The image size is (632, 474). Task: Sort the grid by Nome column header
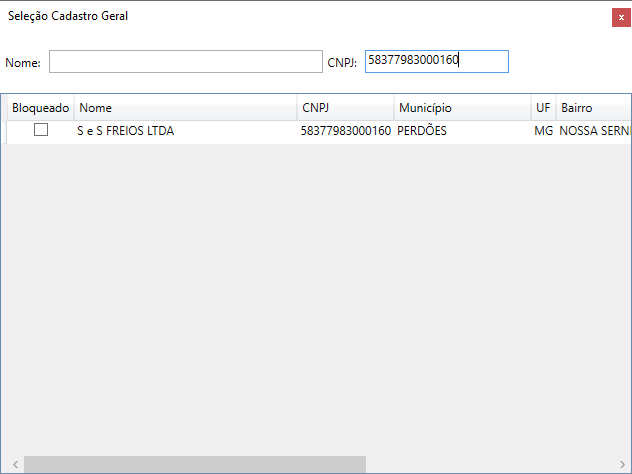[185, 107]
